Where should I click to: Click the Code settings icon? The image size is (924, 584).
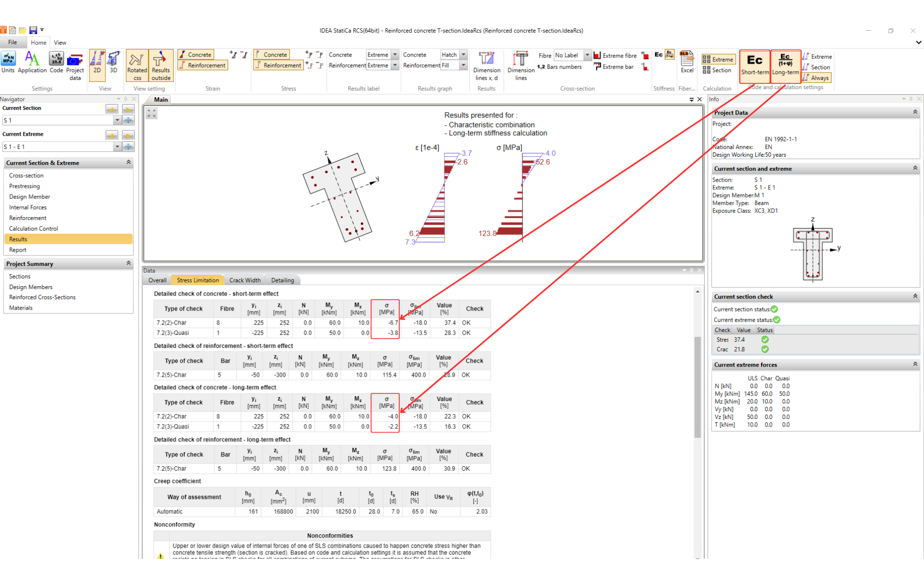[x=56, y=63]
